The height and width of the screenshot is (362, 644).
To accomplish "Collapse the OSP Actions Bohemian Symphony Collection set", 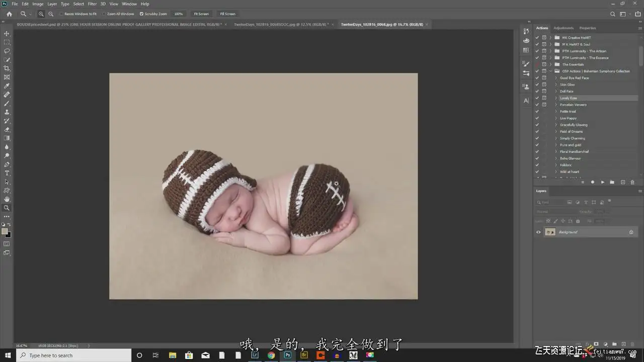I will [550, 71].
